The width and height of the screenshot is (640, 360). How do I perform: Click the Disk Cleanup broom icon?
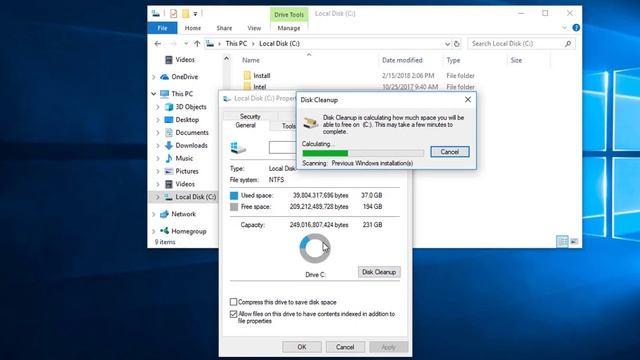311,122
